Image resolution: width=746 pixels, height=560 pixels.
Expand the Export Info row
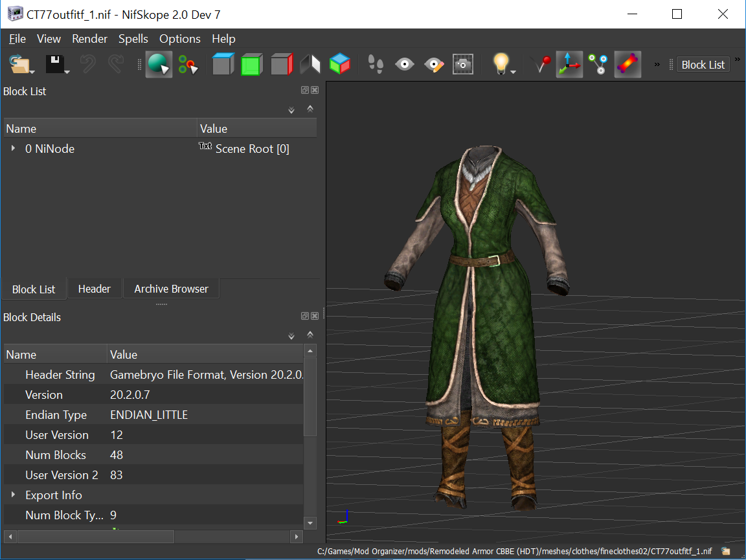(x=13, y=495)
